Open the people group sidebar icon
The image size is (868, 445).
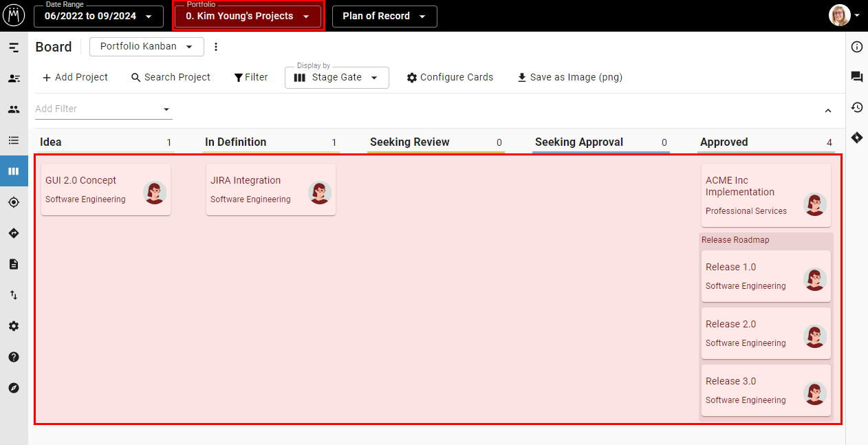(14, 109)
